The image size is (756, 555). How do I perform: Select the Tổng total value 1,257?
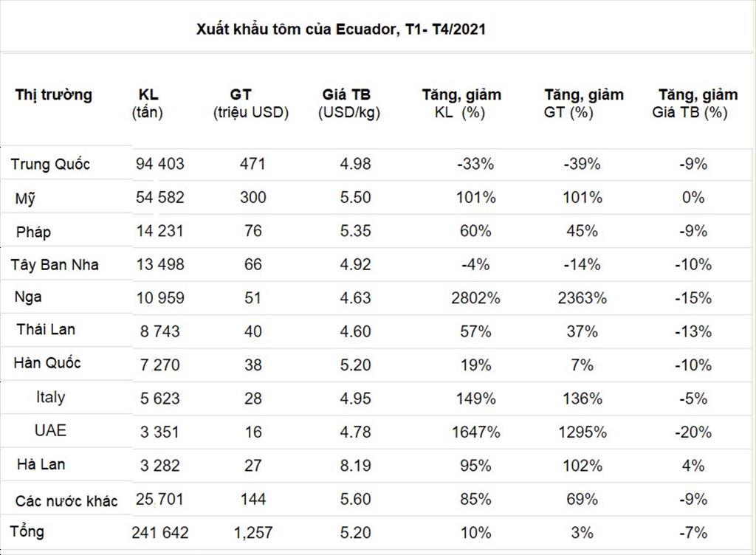pos(253,533)
